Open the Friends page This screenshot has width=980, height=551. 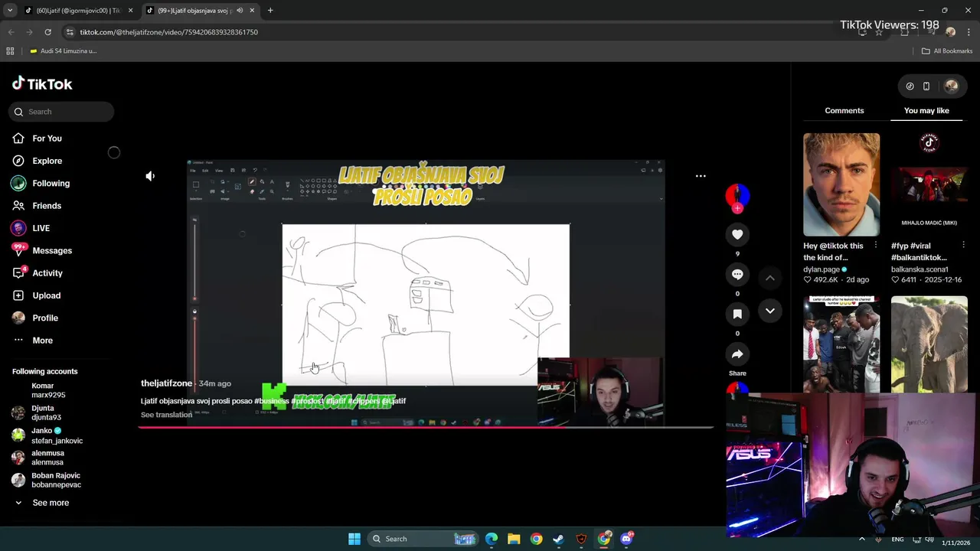46,206
